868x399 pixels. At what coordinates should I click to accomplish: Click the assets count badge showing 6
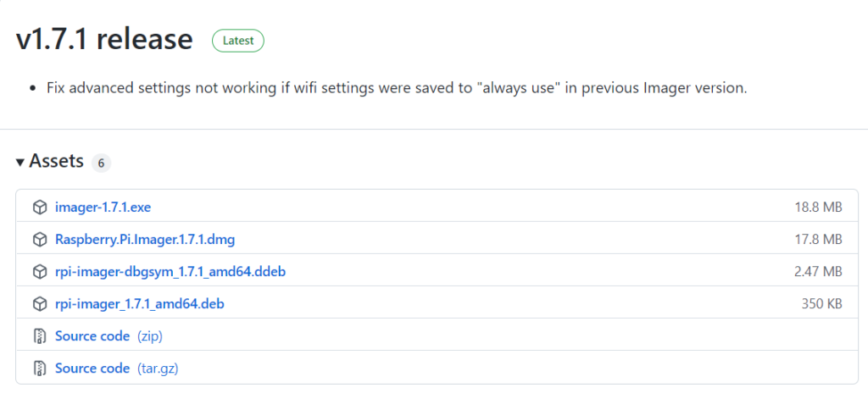point(102,163)
